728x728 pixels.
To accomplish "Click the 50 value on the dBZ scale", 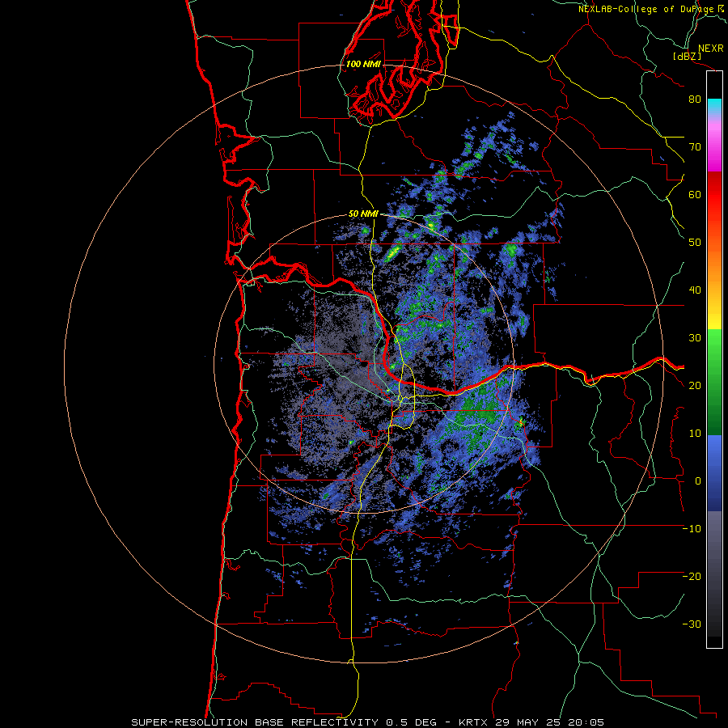I will click(x=695, y=243).
